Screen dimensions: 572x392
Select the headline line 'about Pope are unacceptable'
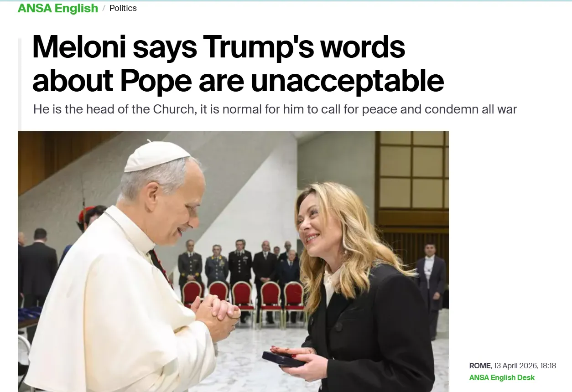(238, 81)
